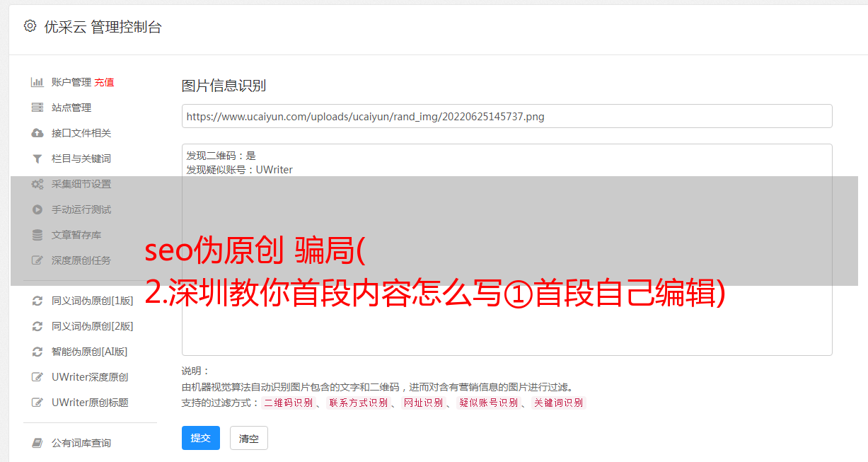Go to UWriter原创标题 page
Image resolution: width=868 pixels, height=462 pixels.
point(90,403)
